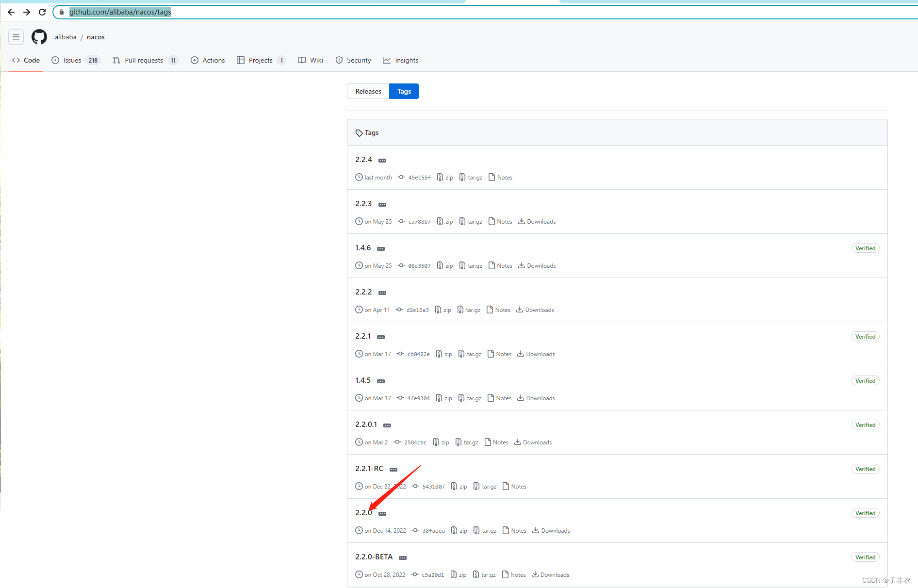This screenshot has height=588, width=918.
Task: Open tag 1.4.6
Action: (363, 248)
